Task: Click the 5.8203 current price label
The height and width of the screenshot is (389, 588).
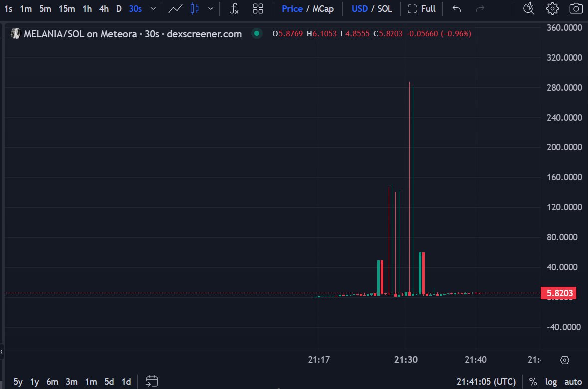Action: coord(559,293)
